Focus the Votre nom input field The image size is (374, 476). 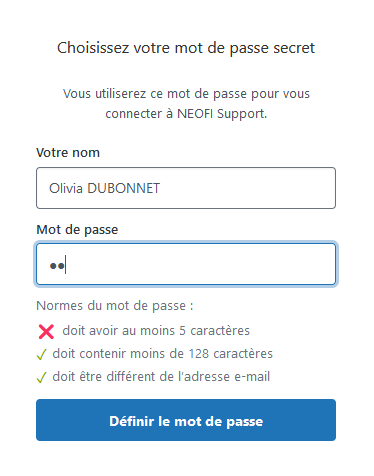pyautogui.click(x=186, y=188)
